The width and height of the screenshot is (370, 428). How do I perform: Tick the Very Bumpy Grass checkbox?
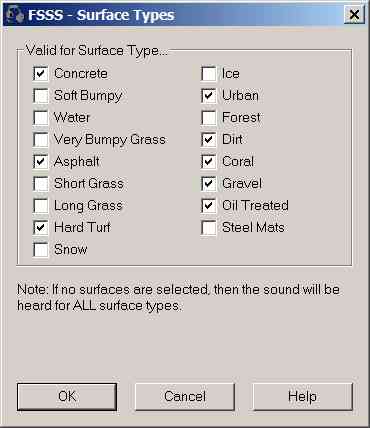[x=41, y=140]
